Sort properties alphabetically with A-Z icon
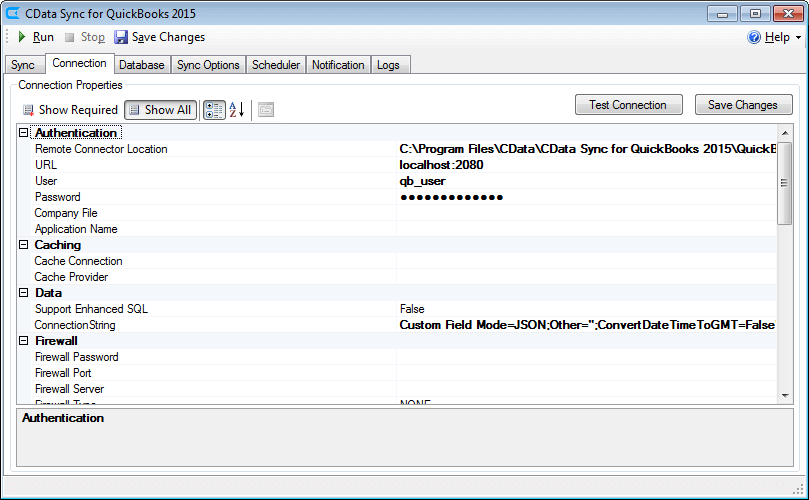Image resolution: width=809 pixels, height=500 pixels. (237, 110)
